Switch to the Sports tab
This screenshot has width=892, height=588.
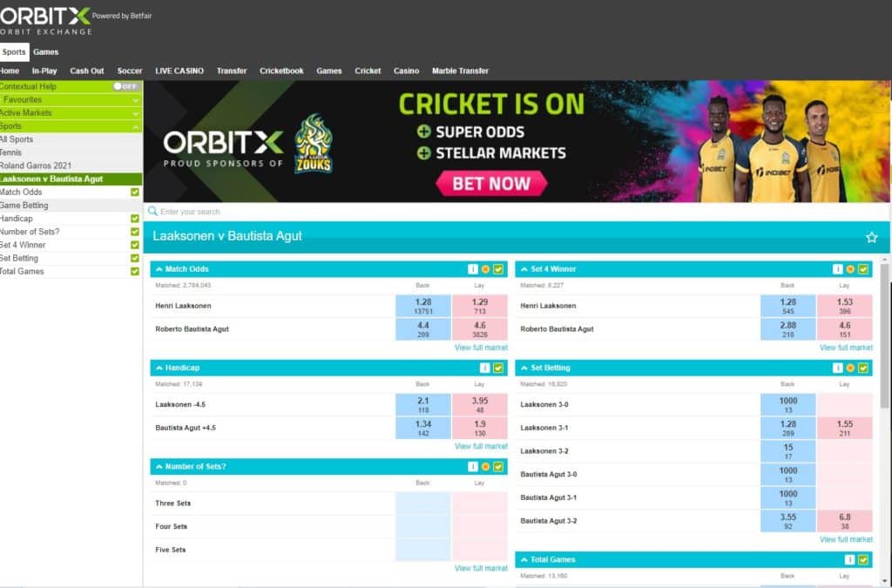click(14, 51)
